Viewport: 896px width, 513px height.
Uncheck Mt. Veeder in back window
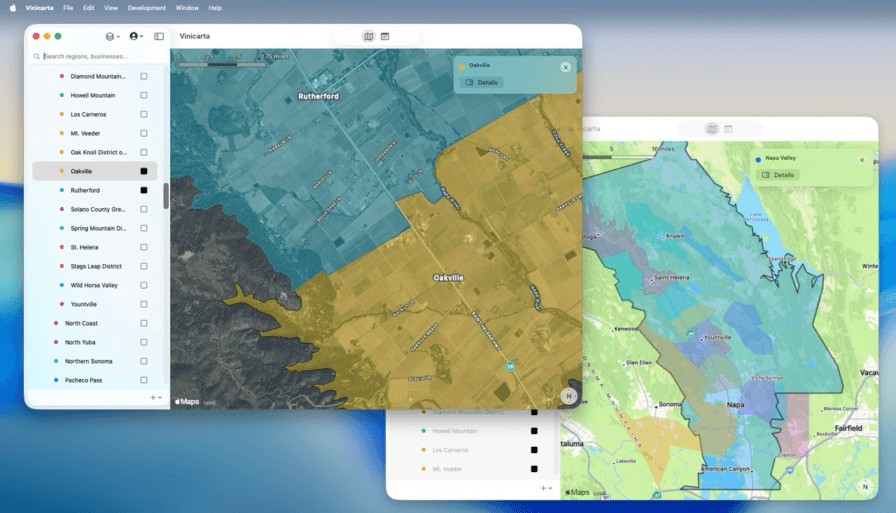(534, 469)
